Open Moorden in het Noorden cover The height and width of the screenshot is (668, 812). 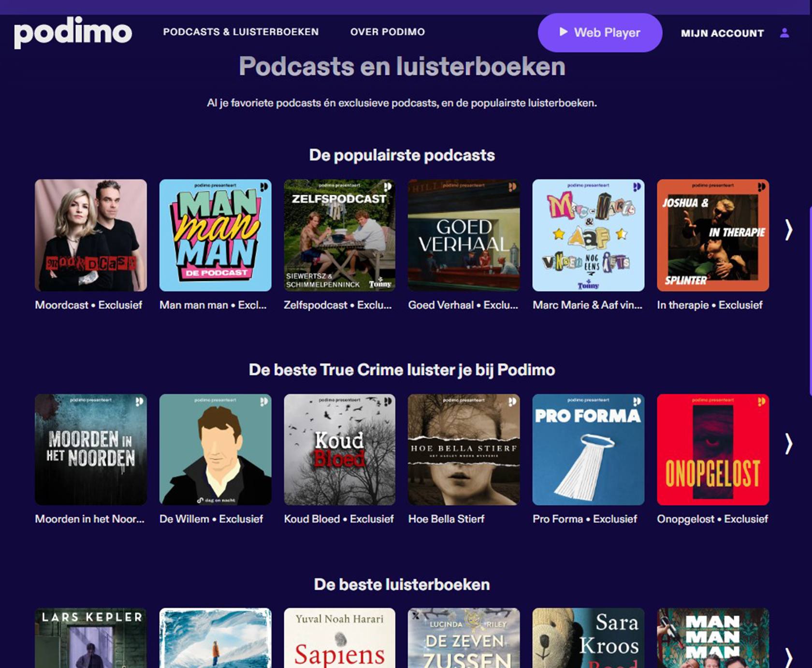pos(91,450)
